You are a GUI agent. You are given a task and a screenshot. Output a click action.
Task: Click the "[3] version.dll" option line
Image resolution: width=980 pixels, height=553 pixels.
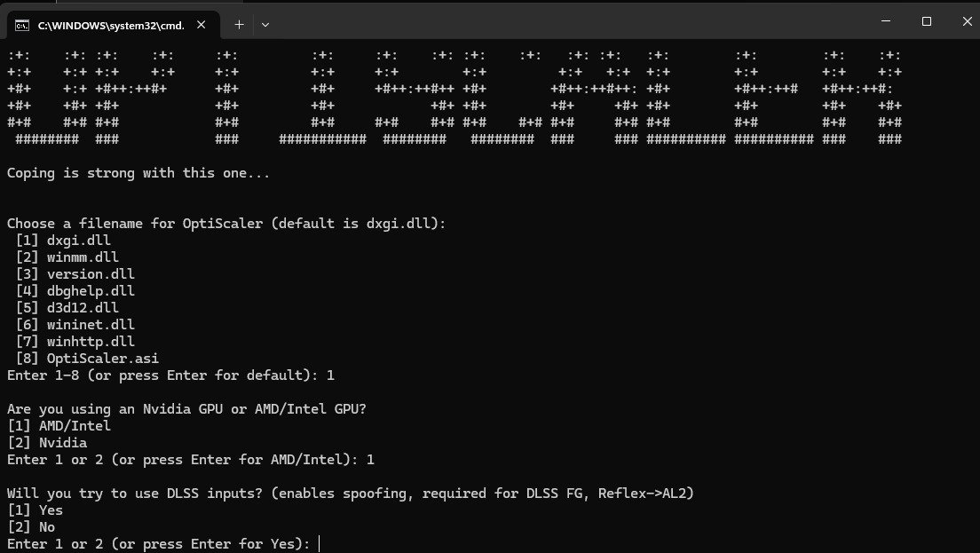coord(75,274)
